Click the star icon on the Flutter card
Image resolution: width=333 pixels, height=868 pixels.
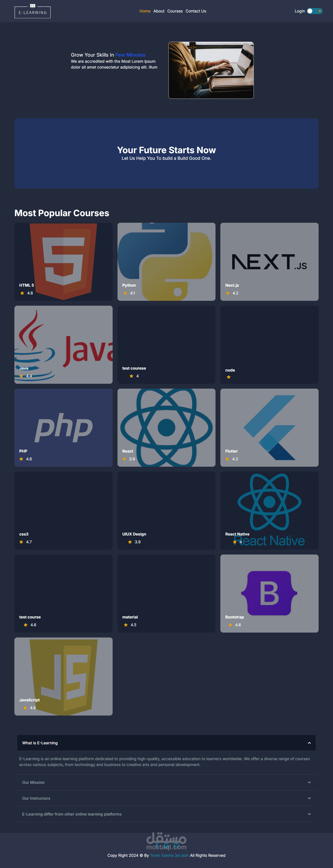227,459
